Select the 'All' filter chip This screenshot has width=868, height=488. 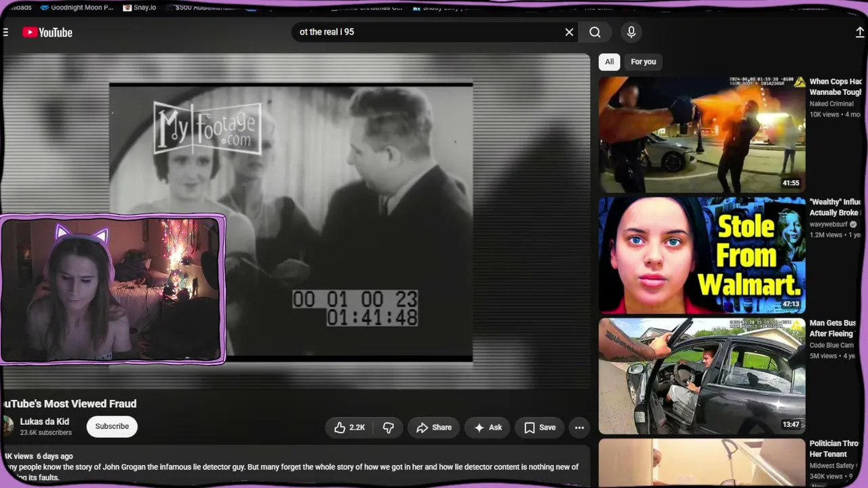(x=610, y=62)
